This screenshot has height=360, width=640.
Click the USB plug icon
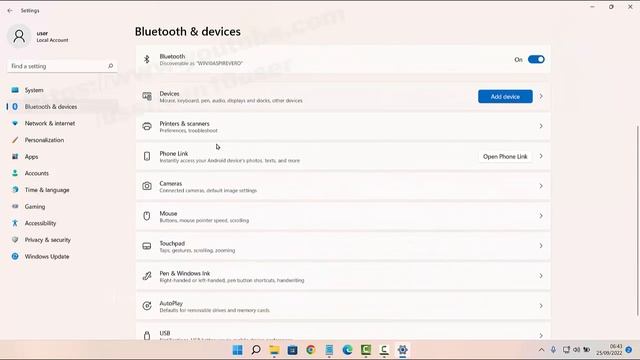pos(147,336)
